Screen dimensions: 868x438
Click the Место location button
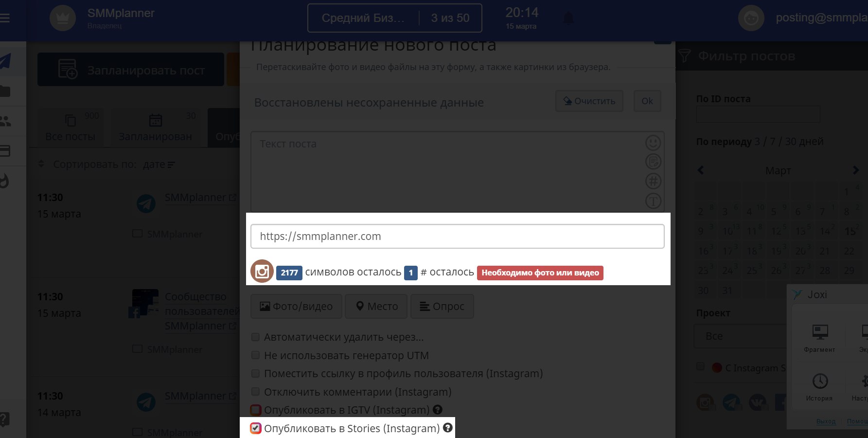[376, 306]
